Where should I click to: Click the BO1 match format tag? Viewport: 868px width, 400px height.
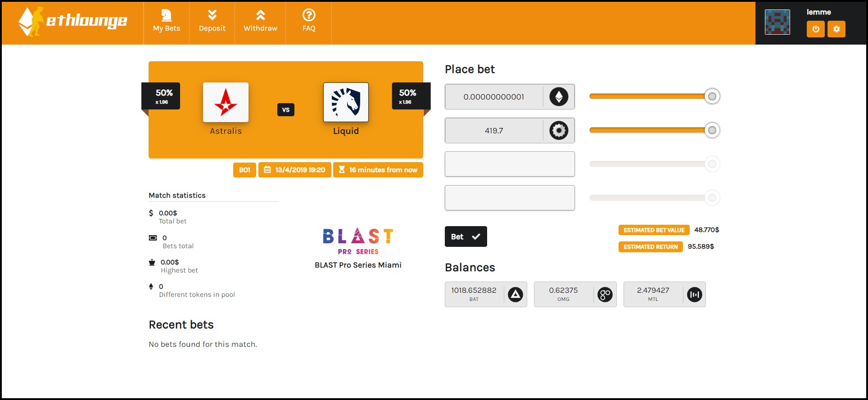244,170
